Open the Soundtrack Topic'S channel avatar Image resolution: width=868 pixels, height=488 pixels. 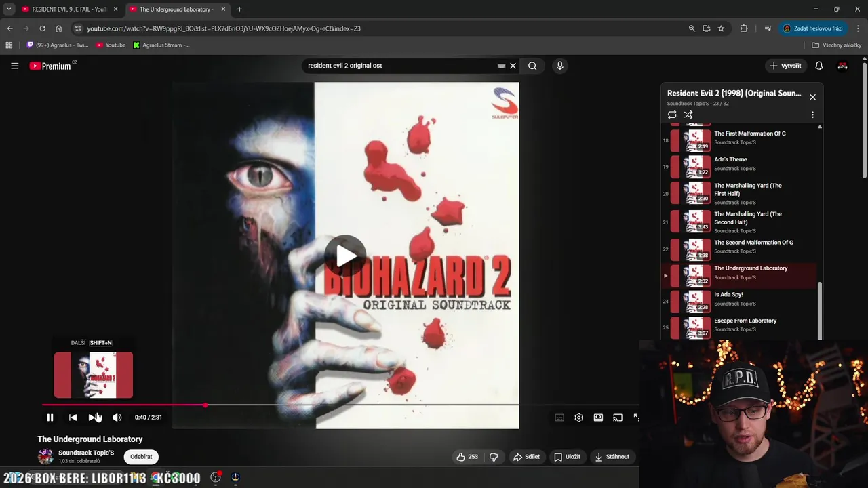point(45,456)
